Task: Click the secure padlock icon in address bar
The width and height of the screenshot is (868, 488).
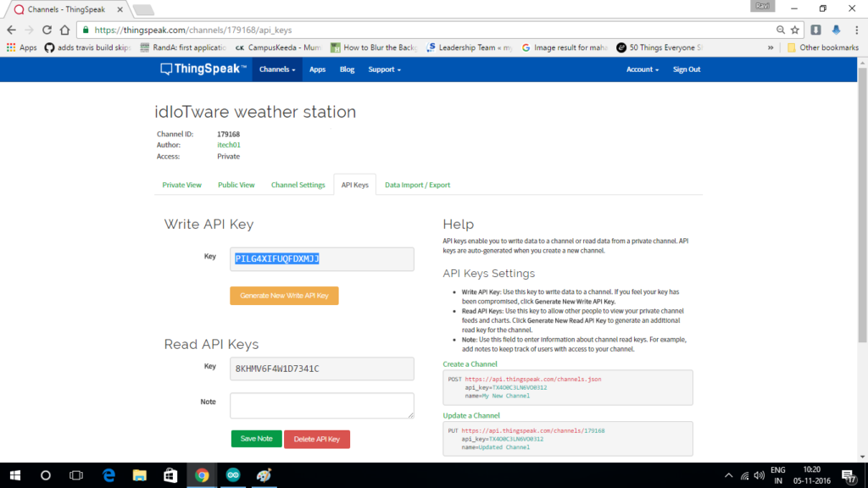Action: point(86,30)
